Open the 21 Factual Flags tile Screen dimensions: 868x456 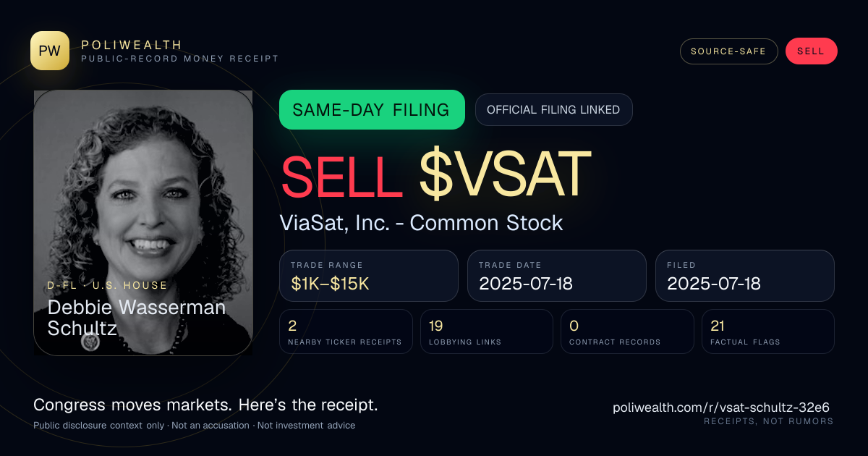tap(768, 332)
